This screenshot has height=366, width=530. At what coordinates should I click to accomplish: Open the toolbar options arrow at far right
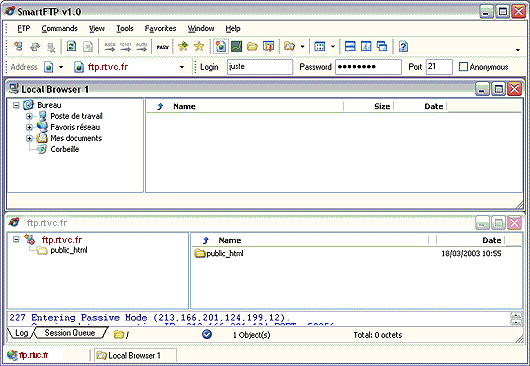(x=518, y=50)
